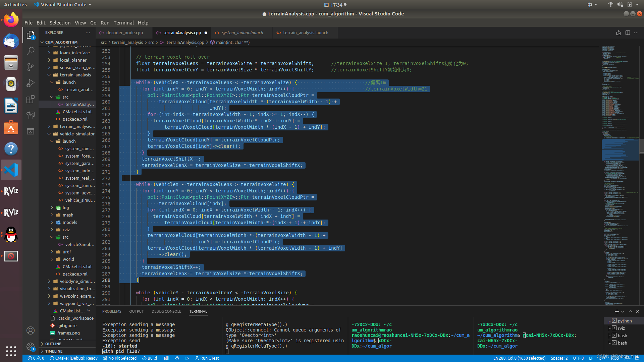
Task: Click CMake: [Debug]: Ready status button
Action: click(74, 358)
